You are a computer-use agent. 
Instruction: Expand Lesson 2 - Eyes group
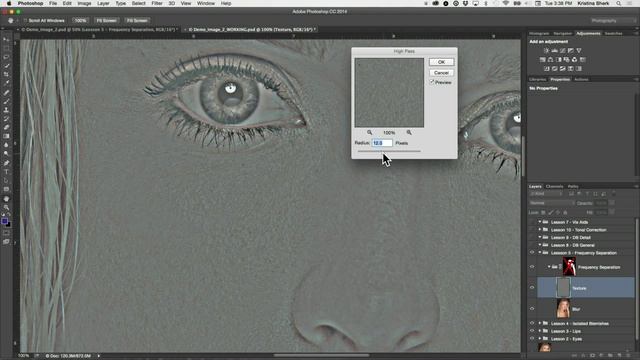540,339
